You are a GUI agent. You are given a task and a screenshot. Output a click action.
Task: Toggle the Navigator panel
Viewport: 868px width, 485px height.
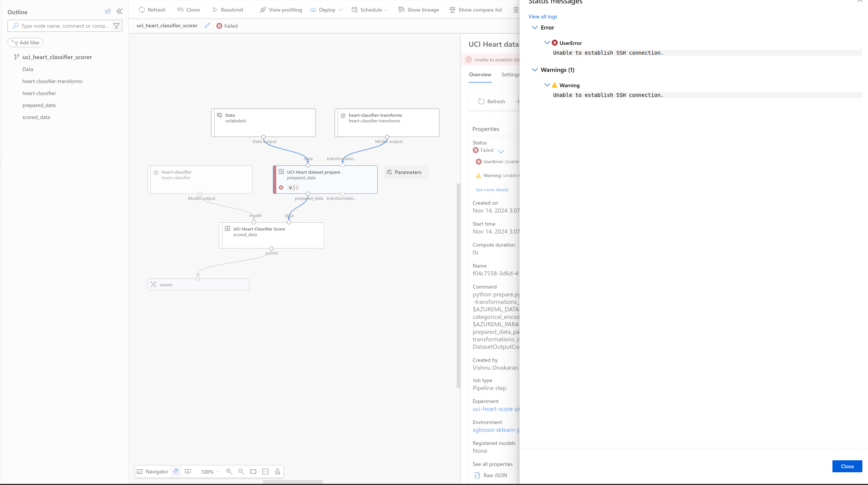[153, 472]
